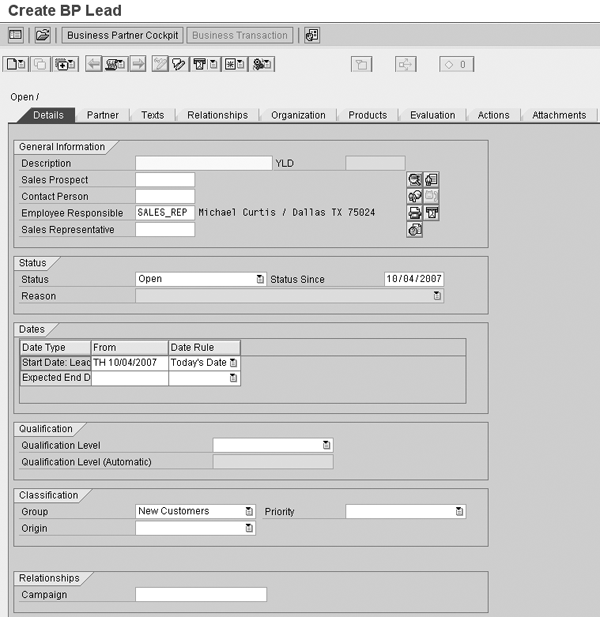Click the Contact Person input field

(165, 196)
